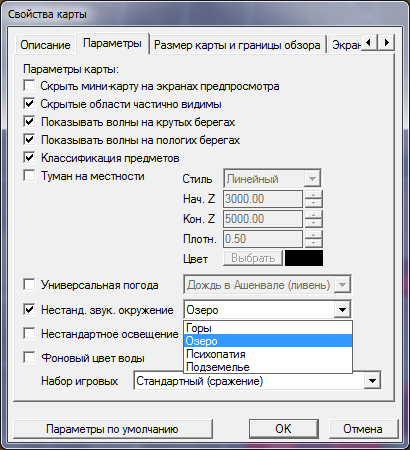This screenshot has width=410, height=450.
Task: Enable Фоновый цвет воды checkbox
Action: [x=29, y=358]
